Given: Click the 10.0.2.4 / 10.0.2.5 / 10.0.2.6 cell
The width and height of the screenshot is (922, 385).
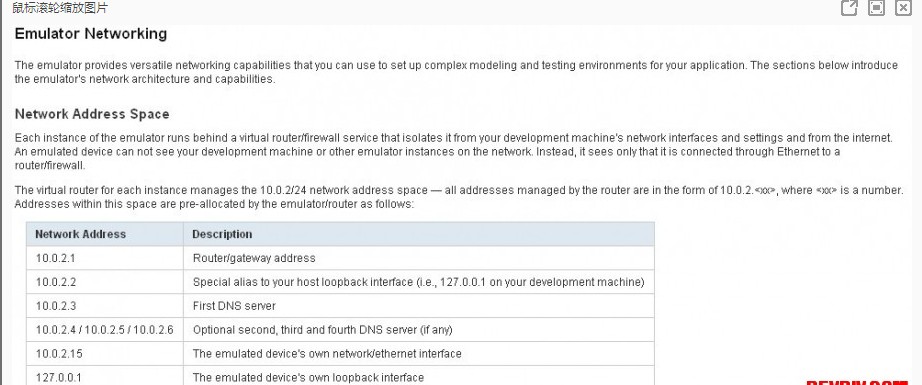Looking at the screenshot, I should (105, 330).
